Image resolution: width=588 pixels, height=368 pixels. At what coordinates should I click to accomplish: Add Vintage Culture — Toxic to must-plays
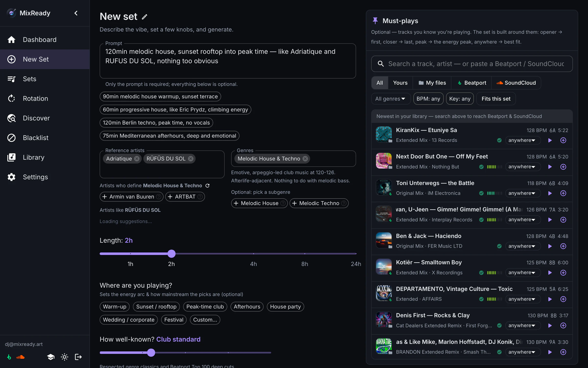click(563, 299)
